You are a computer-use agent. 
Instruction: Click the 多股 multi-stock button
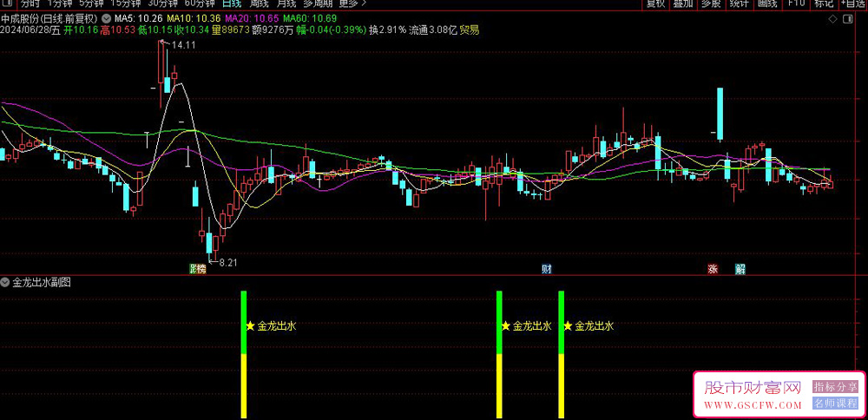712,3
